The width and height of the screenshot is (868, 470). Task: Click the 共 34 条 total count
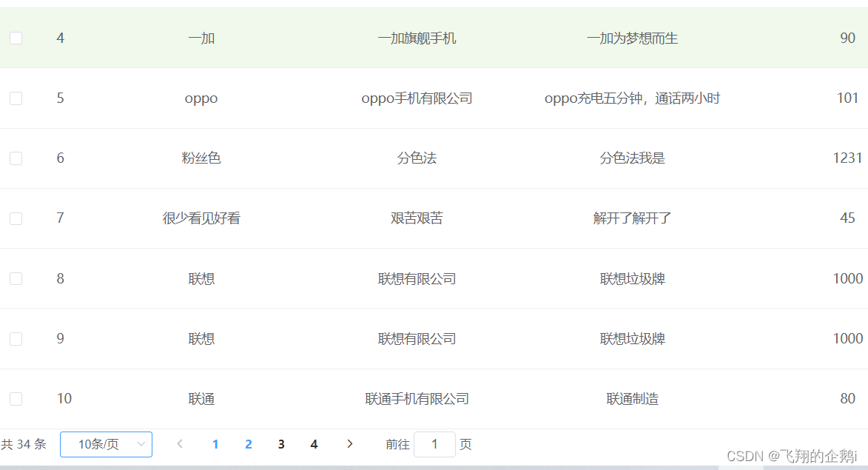tap(24, 445)
